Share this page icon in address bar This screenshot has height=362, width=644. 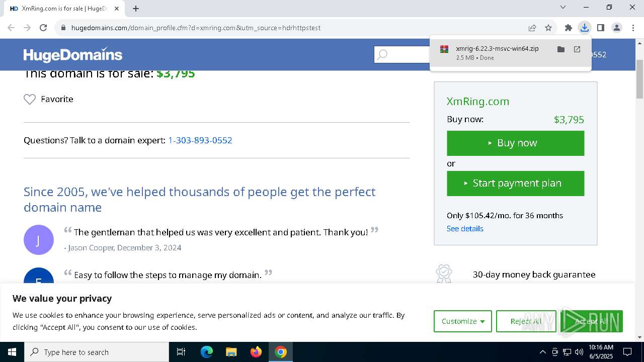pos(532,28)
